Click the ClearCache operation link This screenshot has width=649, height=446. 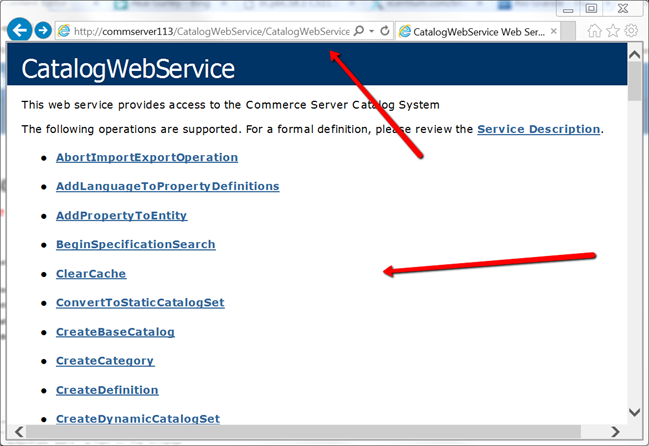point(91,274)
